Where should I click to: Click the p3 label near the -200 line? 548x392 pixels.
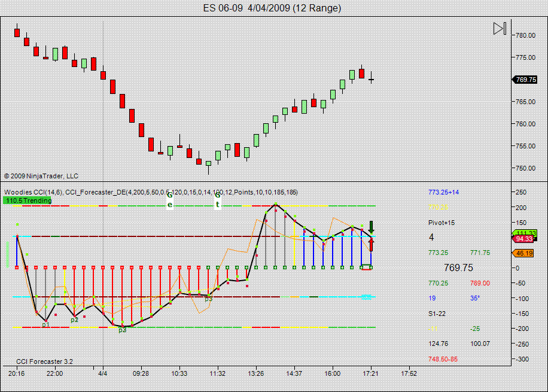122,330
